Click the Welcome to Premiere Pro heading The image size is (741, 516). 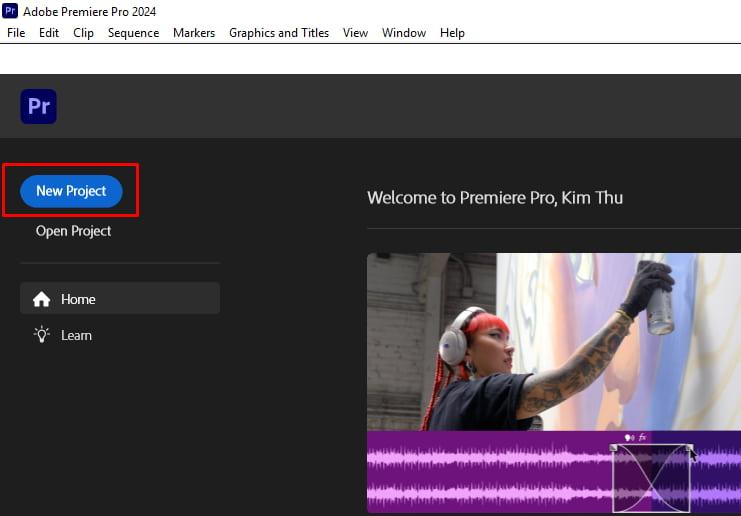click(495, 198)
